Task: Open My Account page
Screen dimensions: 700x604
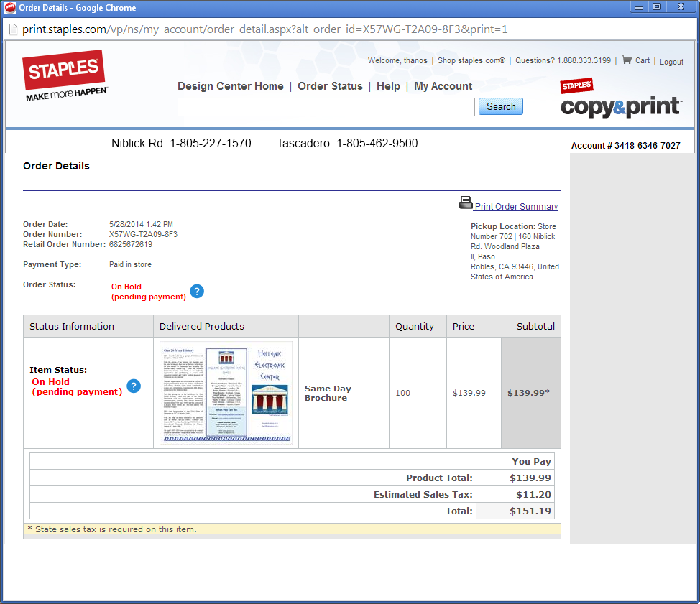Action: tap(443, 86)
